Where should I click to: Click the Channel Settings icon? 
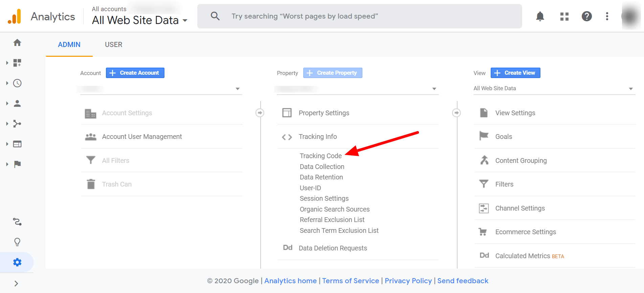[484, 208]
